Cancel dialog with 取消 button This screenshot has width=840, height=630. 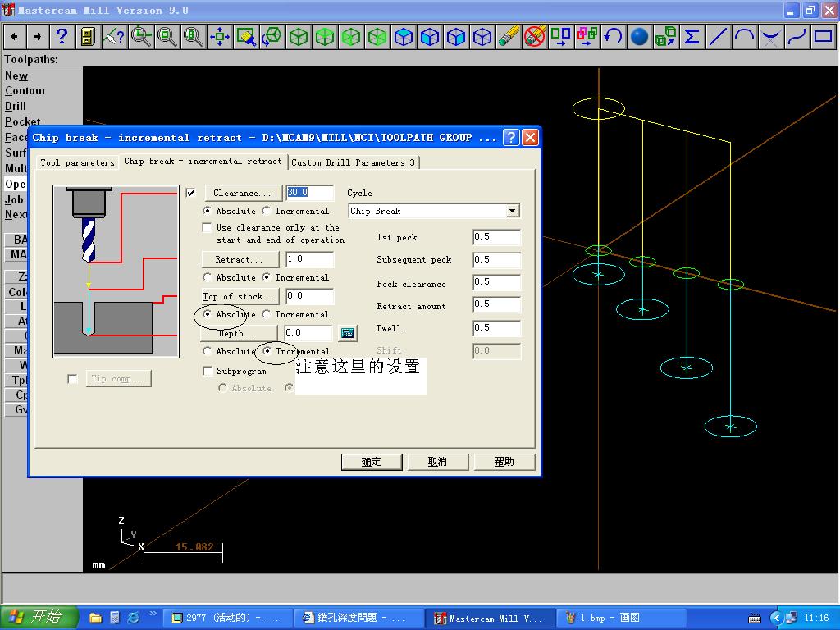[437, 462]
